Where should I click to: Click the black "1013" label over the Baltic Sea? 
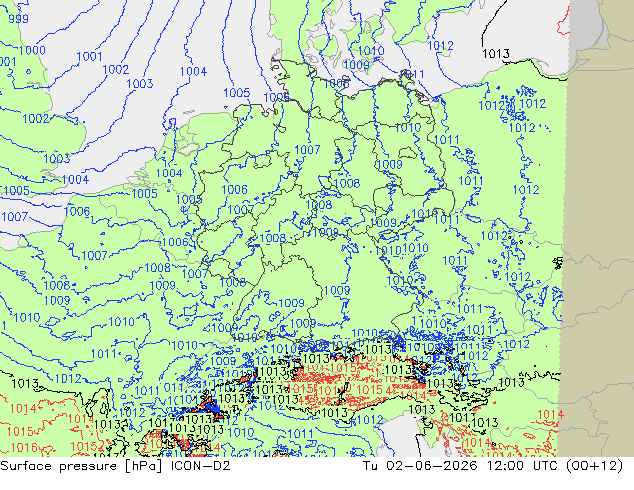(x=496, y=54)
